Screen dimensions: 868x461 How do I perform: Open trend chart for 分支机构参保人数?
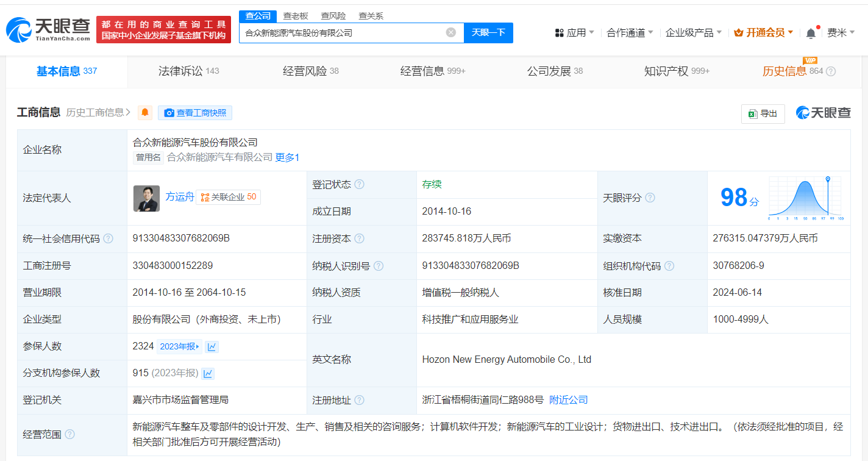[208, 373]
